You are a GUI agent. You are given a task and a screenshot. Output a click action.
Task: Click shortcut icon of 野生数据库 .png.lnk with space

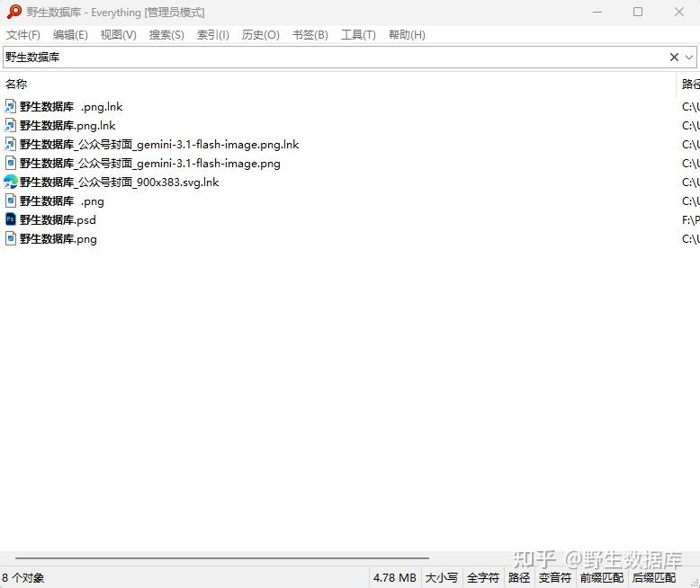pos(10,106)
